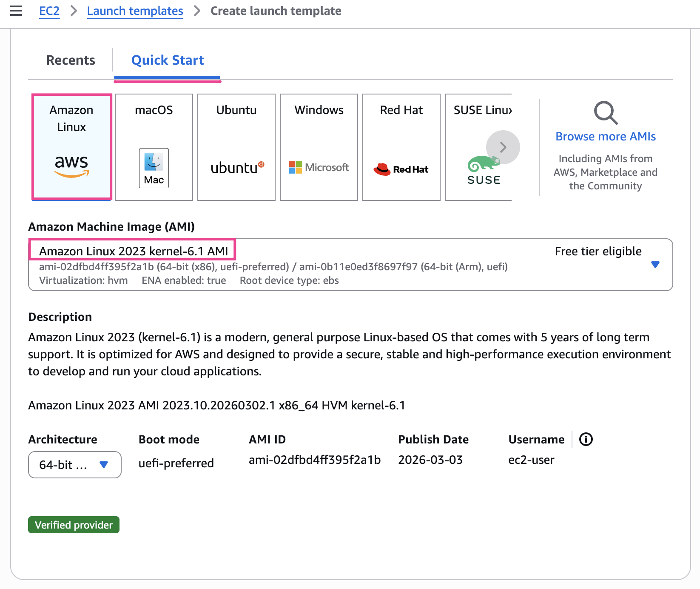Click the Username info icon
Image resolution: width=700 pixels, height=589 pixels.
click(x=586, y=439)
